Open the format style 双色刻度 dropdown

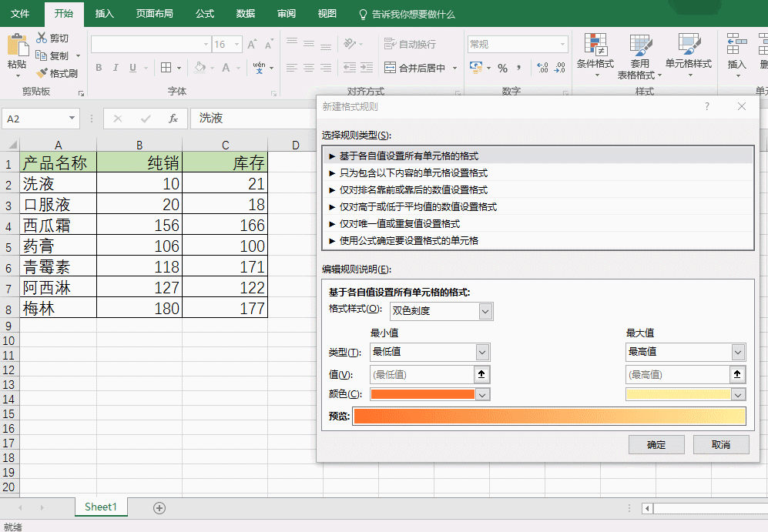click(485, 311)
